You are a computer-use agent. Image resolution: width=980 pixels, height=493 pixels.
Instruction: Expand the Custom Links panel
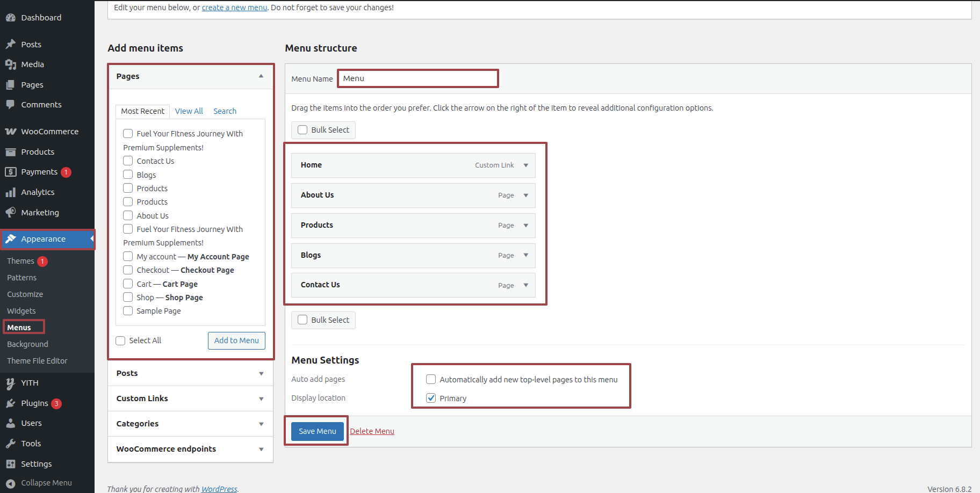tap(261, 398)
